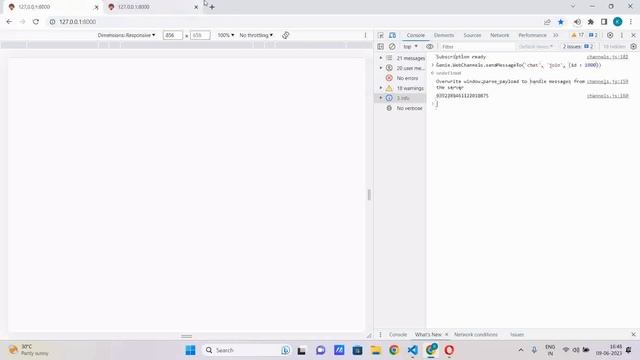Switch to the Network tab
The width and height of the screenshot is (640, 360).
point(500,35)
